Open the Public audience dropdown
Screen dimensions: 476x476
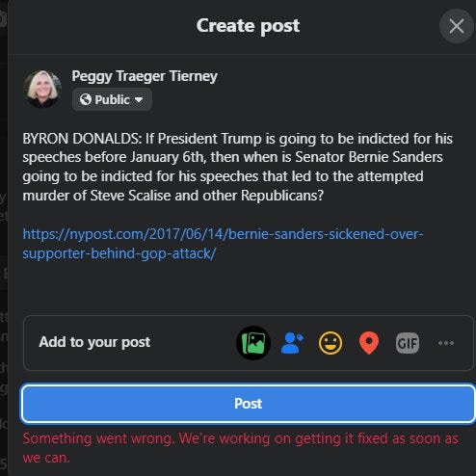[x=112, y=99]
